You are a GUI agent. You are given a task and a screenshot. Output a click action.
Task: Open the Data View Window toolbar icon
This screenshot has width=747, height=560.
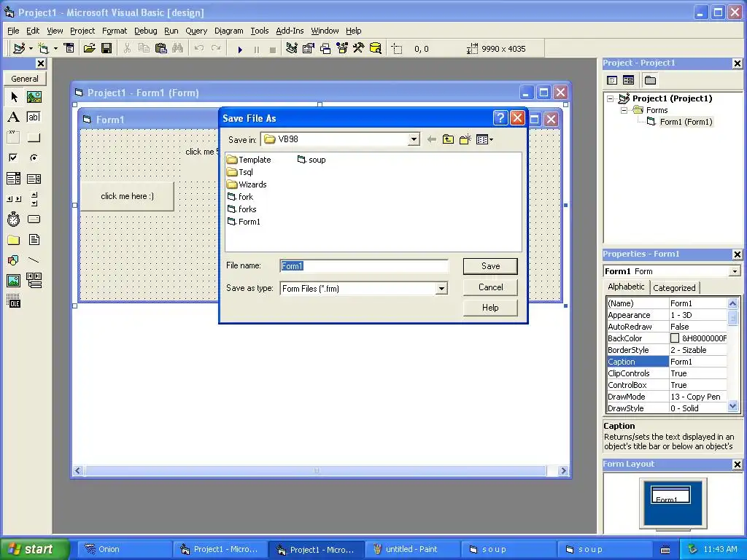(376, 49)
